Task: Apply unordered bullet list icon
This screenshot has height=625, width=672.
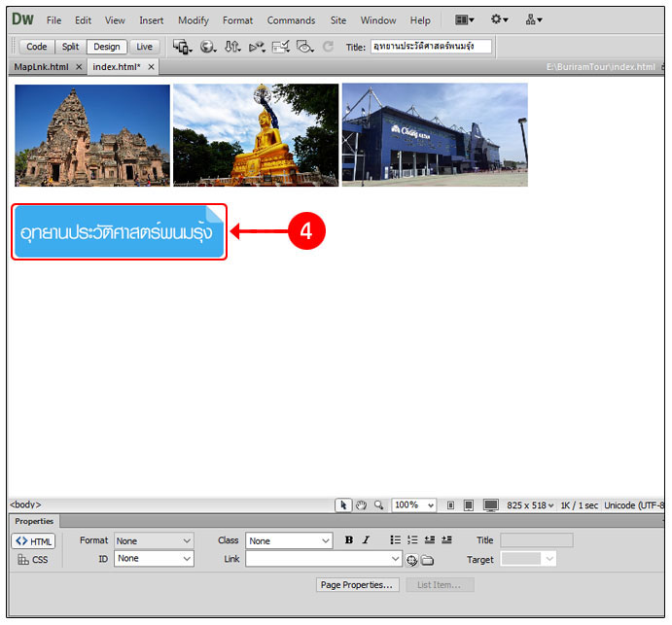Action: [395, 540]
